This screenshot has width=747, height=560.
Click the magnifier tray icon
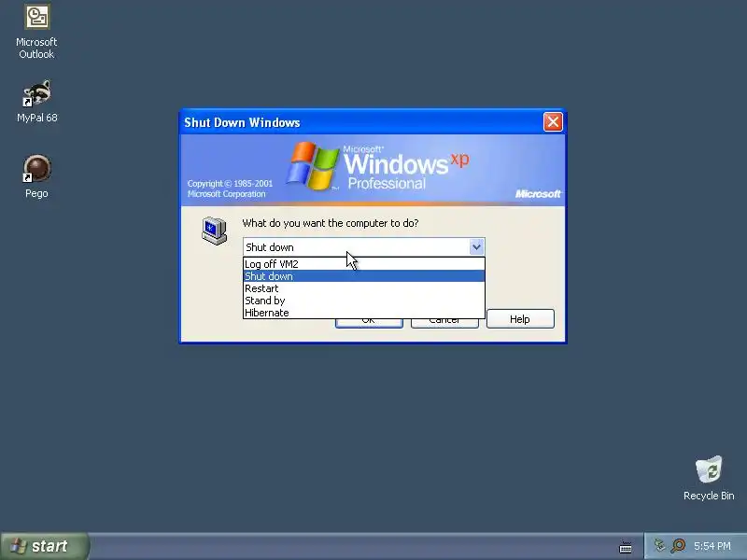pyautogui.click(x=678, y=545)
